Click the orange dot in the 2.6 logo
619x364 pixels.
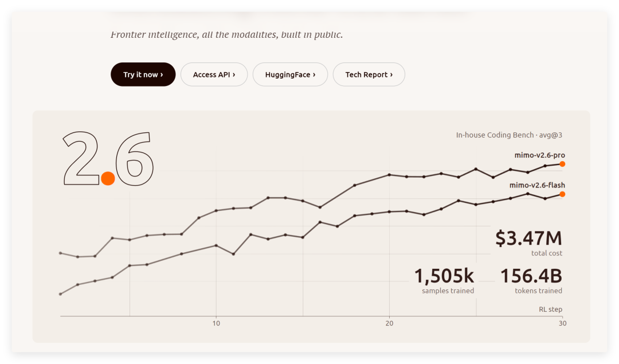click(x=108, y=178)
